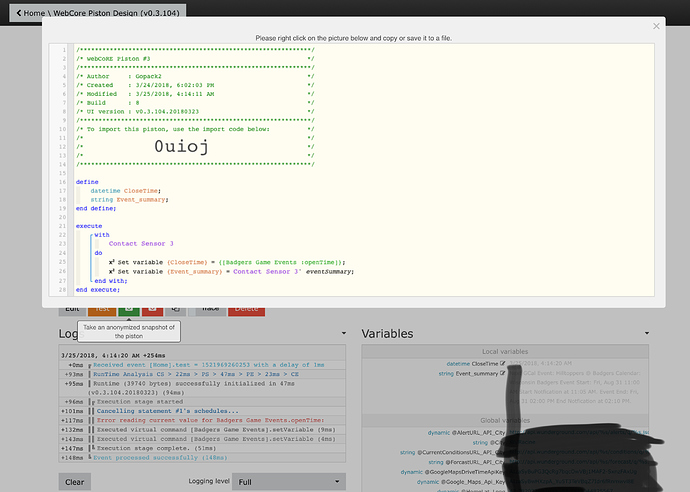Click the Trace button
The height and width of the screenshot is (492, 690).
pyautogui.click(x=210, y=310)
